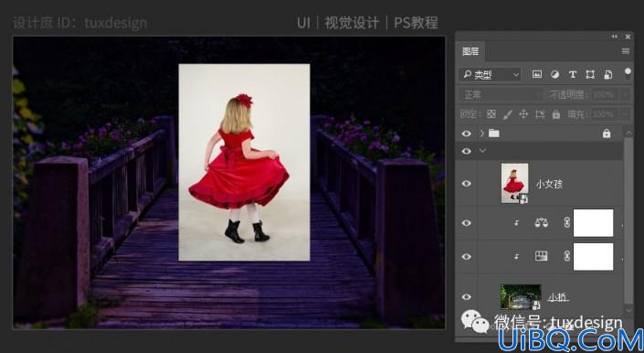Toggle the layer filtering on/off switch
This screenshot has width=644, height=353.
click(628, 74)
